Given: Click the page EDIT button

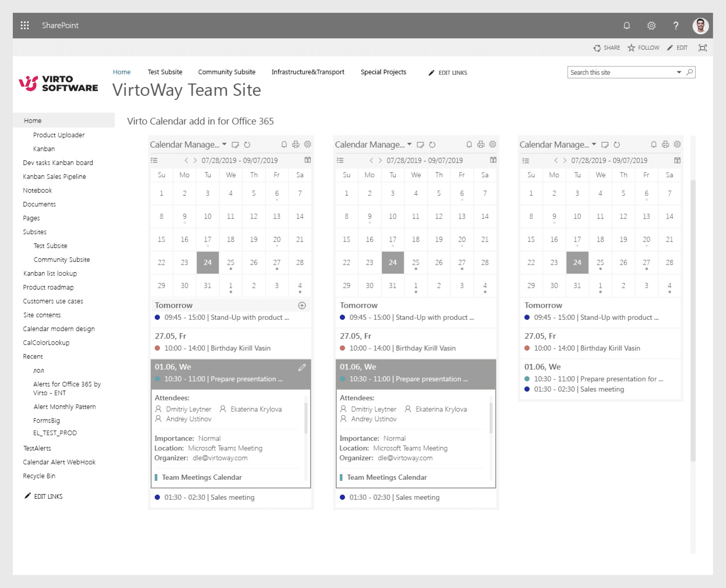Looking at the screenshot, I should point(677,48).
